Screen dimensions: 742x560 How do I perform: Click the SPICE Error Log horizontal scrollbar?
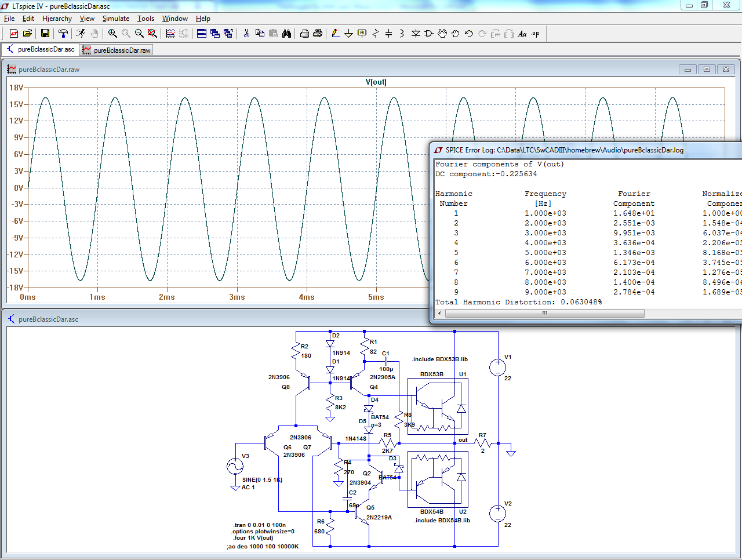(544, 313)
